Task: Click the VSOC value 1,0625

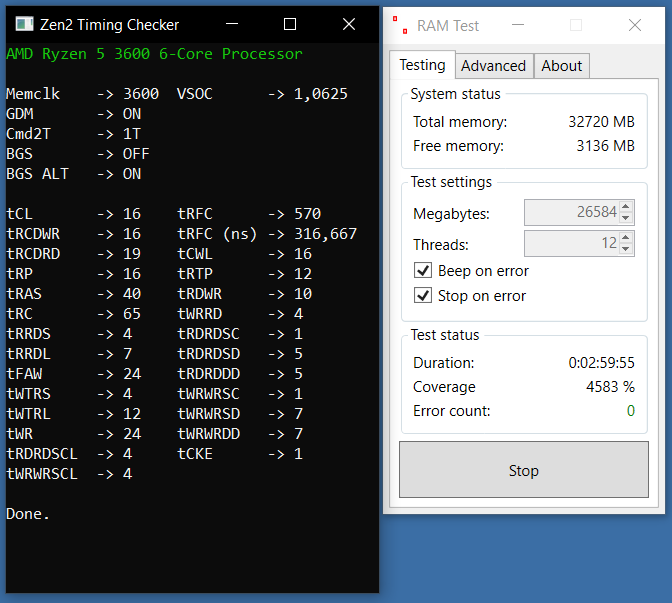Action: [321, 94]
